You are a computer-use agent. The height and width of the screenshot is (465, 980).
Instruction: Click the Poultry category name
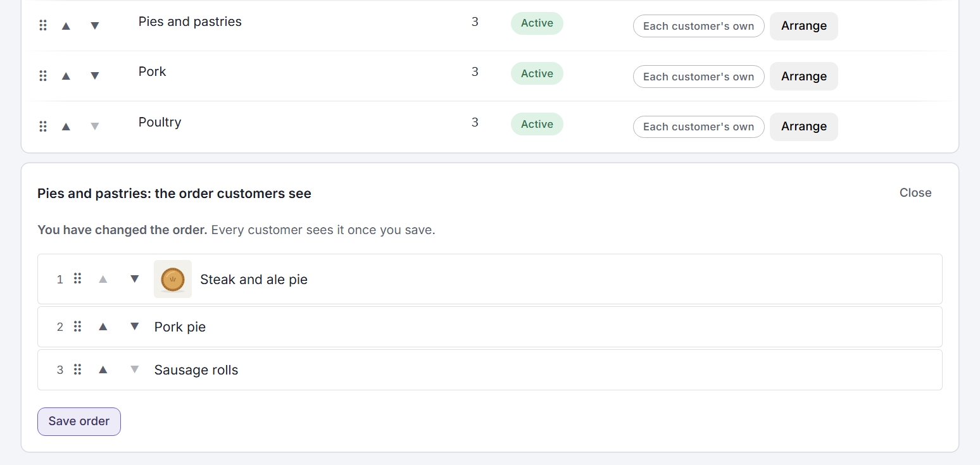(160, 122)
